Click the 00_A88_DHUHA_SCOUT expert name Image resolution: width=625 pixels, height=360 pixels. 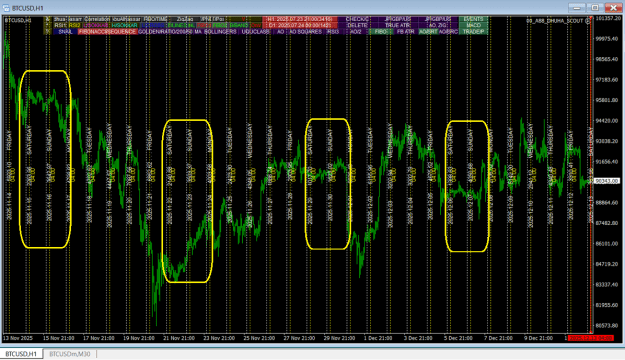coord(554,21)
